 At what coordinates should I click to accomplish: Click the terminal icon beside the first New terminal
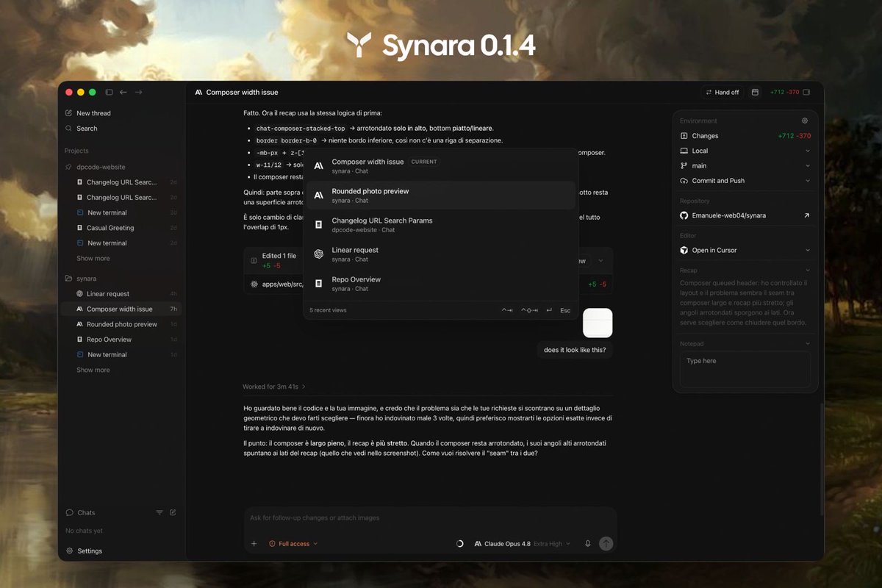coord(80,213)
